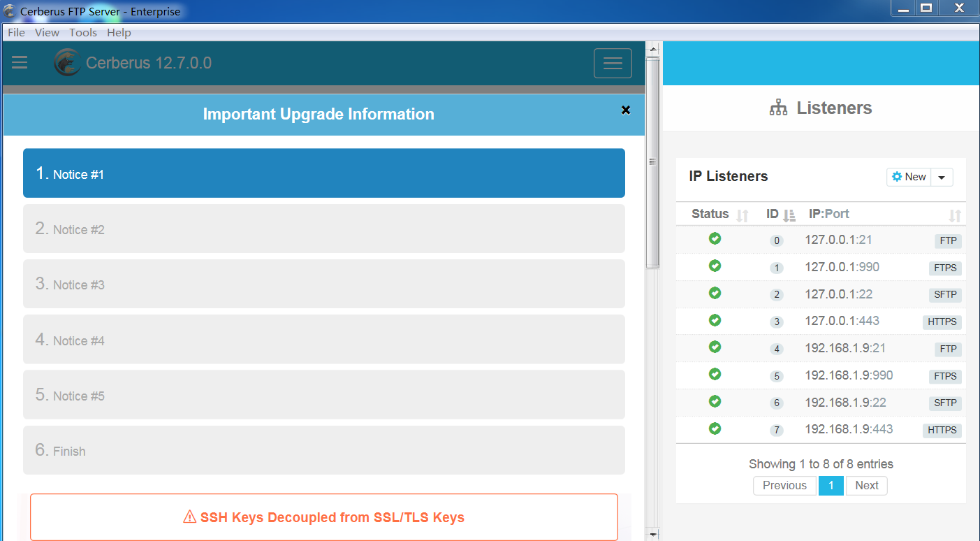Click the New listener button
The width and height of the screenshot is (980, 541).
click(909, 177)
